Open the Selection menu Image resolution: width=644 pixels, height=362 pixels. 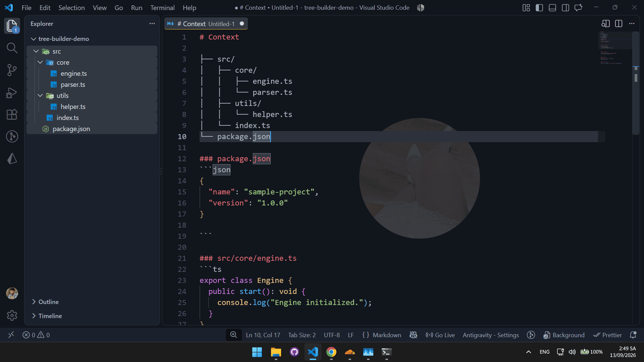(x=71, y=7)
